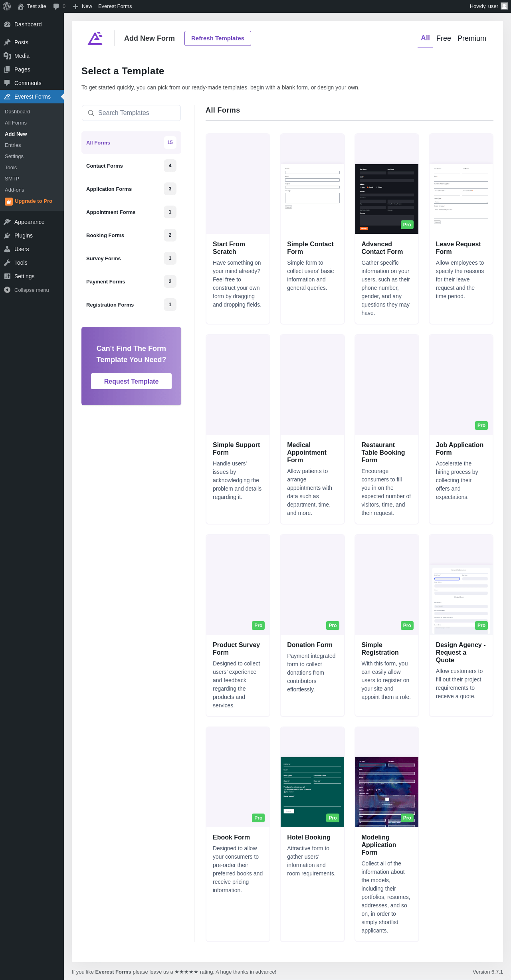Click the Simple Support Form title
This screenshot has height=980, width=511.
pyautogui.click(x=236, y=449)
